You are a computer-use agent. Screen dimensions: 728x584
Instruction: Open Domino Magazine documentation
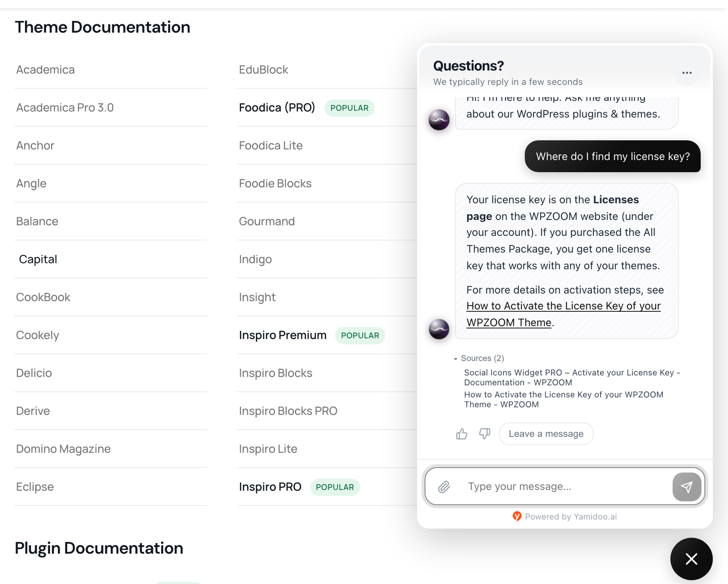[63, 449]
